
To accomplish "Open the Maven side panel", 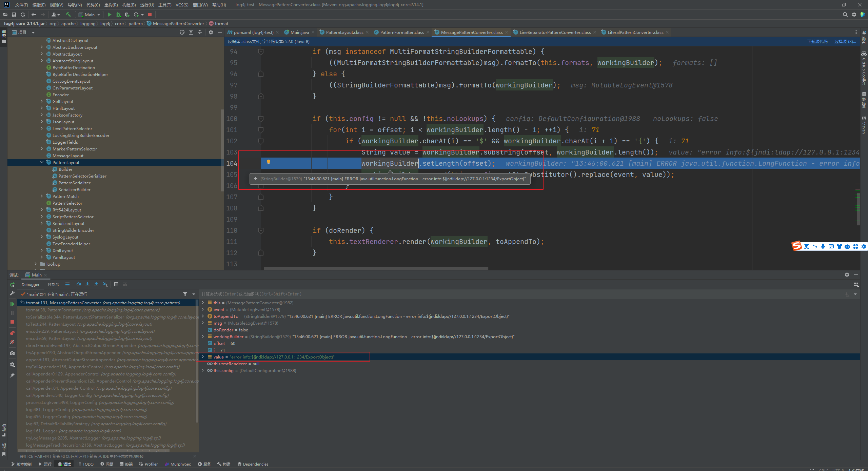I will pos(864,125).
